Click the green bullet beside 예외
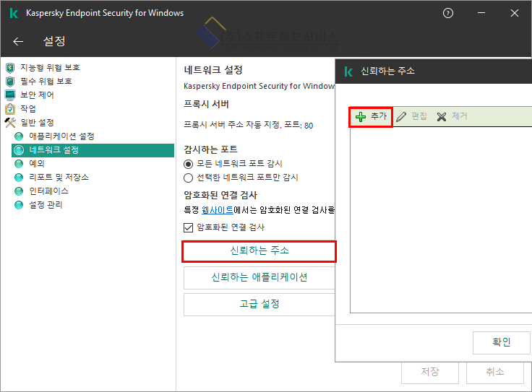Screen dimensions: 532x392 click(x=19, y=164)
